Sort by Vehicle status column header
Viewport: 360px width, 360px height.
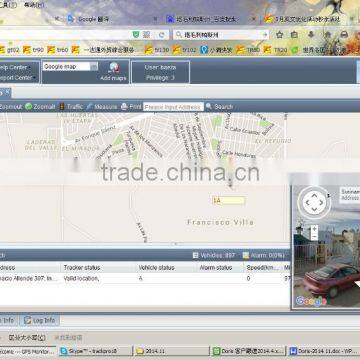(156, 267)
